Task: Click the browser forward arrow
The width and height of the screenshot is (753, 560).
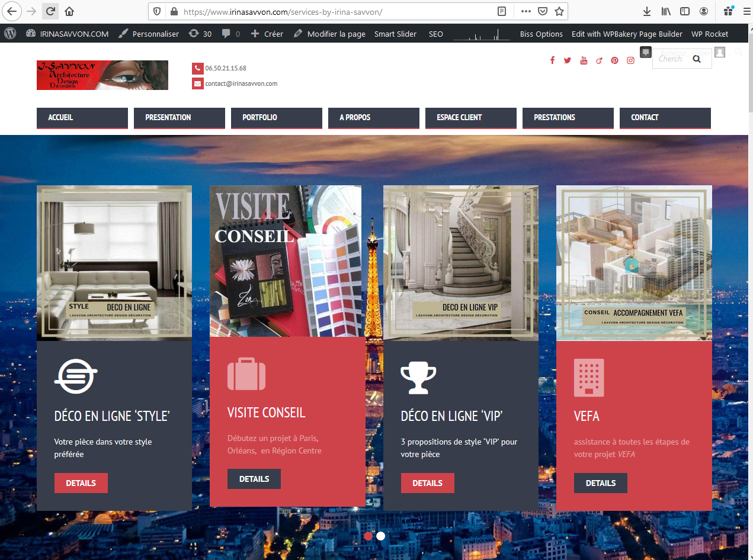Action: 32,11
